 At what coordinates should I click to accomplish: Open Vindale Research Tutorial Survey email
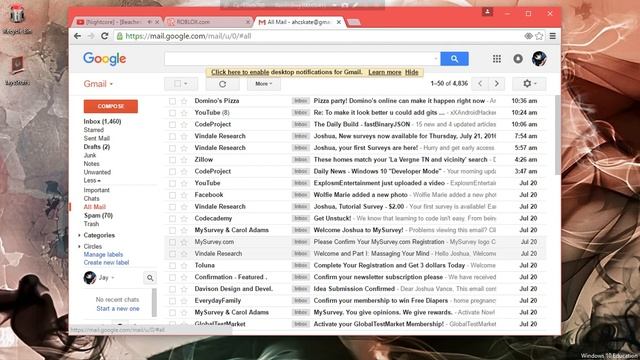[x=354, y=207]
